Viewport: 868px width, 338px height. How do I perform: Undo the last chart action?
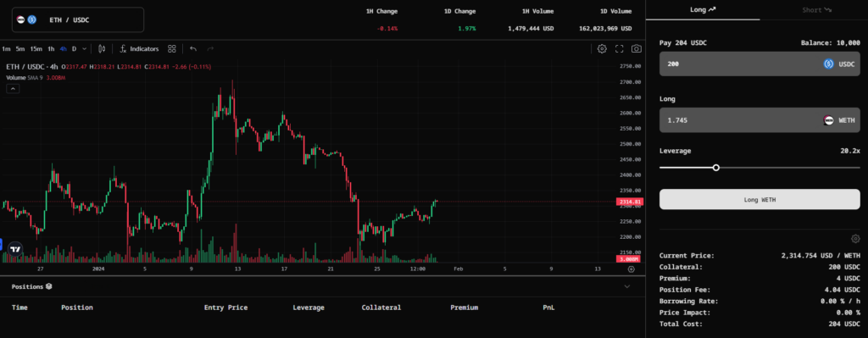pyautogui.click(x=193, y=48)
